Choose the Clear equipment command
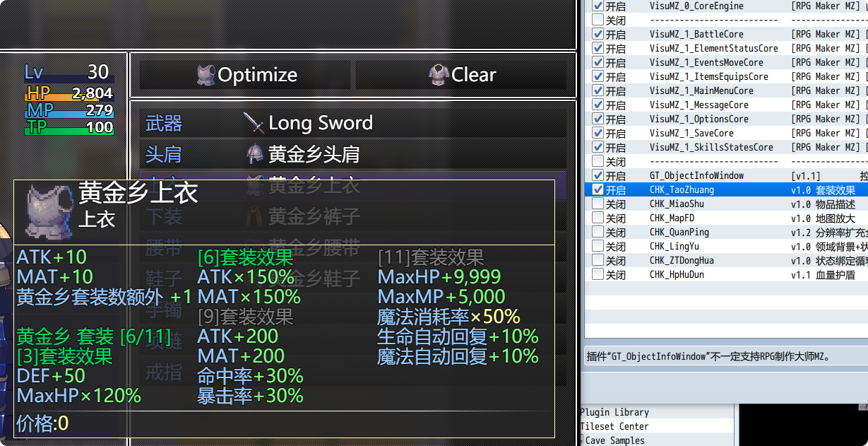 click(x=461, y=74)
